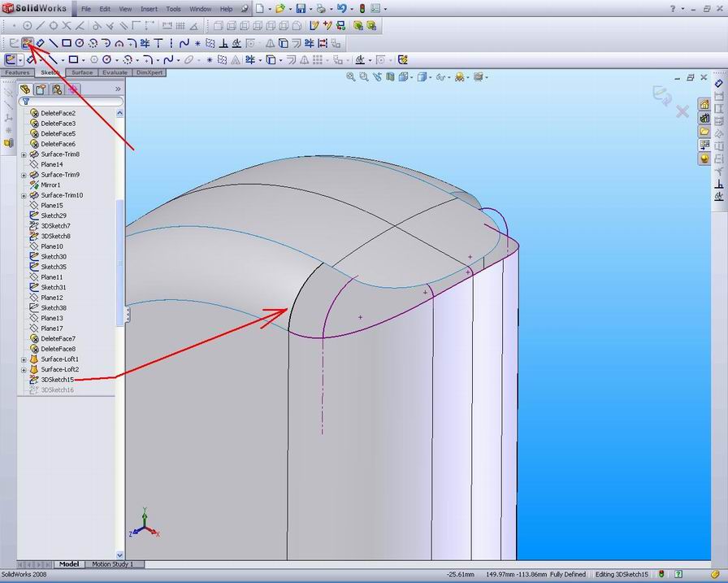Toggle Section View in the heads-up toolbar
The width and height of the screenshot is (728, 583).
point(388,77)
